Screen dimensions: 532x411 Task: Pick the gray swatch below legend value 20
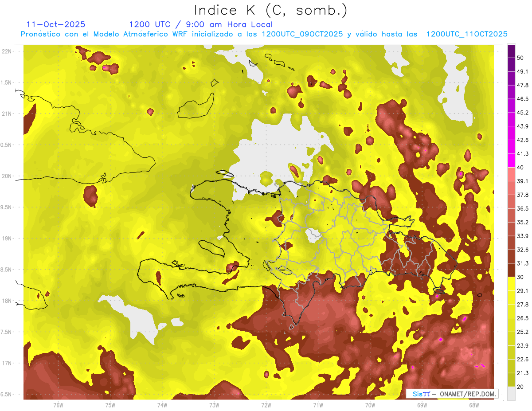511,393
